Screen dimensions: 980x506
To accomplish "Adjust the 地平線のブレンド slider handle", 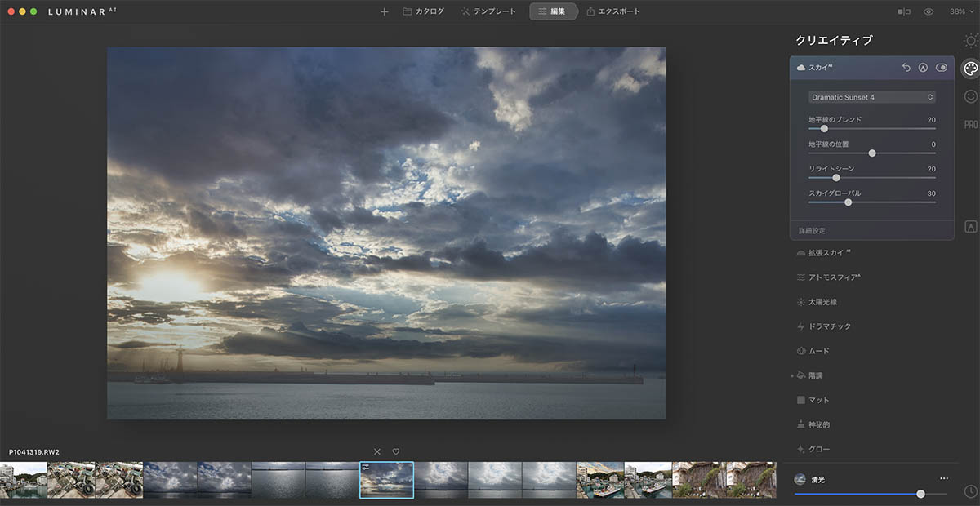I will point(824,128).
